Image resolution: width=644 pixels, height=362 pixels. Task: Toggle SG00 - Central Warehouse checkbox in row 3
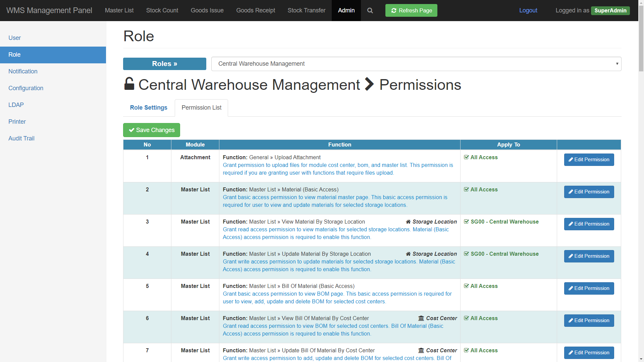tap(466, 222)
